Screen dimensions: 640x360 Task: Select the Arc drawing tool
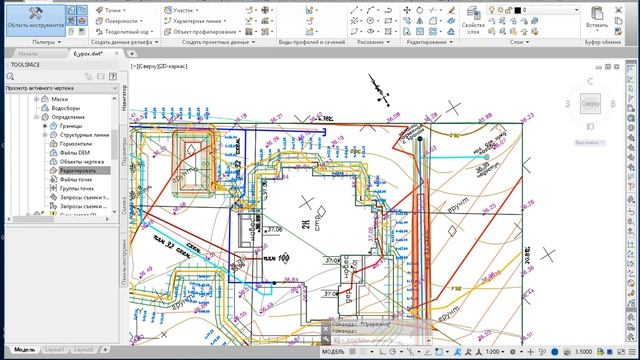pos(371,10)
